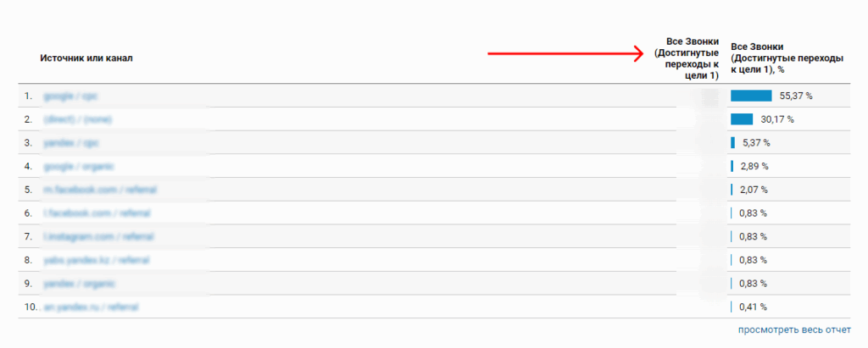Image resolution: width=868 pixels, height=348 pixels.
Task: Click the 5,37 % percentage value
Action: [x=754, y=143]
